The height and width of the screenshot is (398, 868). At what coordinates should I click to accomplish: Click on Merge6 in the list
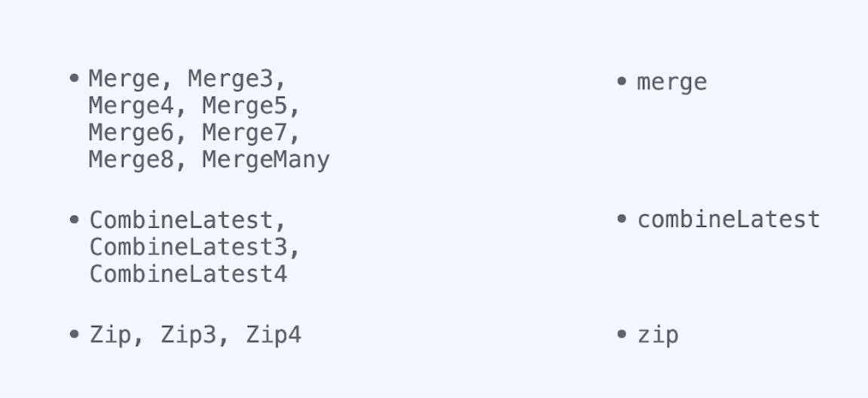pyautogui.click(x=131, y=133)
